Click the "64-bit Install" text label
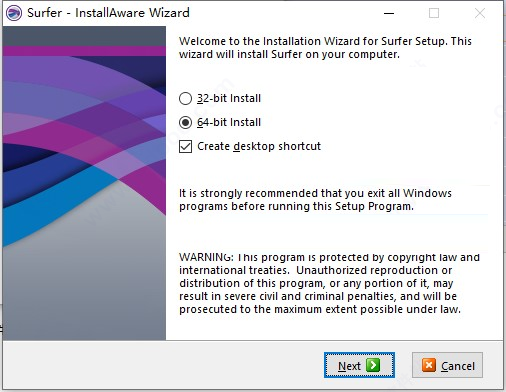 coord(229,122)
